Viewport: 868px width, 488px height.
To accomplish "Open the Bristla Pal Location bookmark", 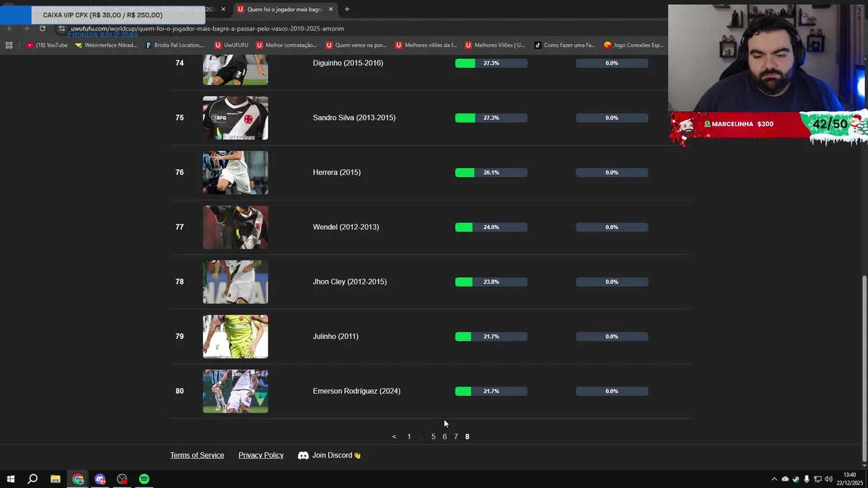I will click(175, 45).
